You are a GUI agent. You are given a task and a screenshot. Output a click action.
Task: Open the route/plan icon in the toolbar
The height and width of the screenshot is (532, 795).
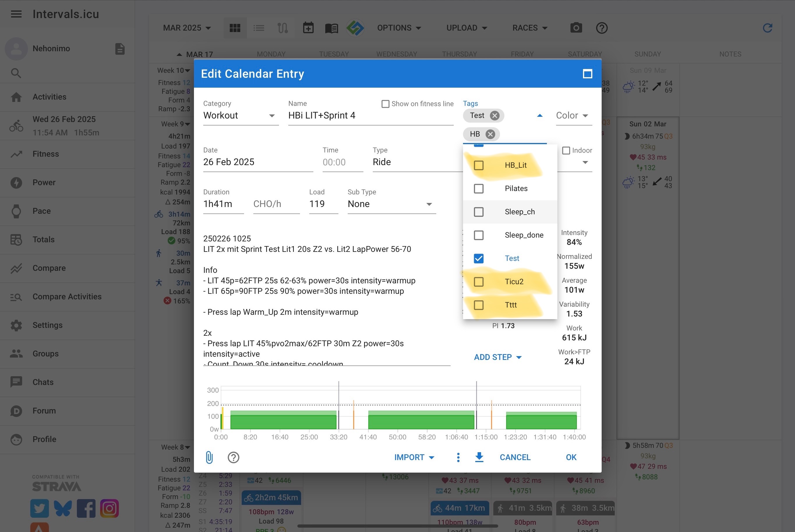tap(283, 28)
